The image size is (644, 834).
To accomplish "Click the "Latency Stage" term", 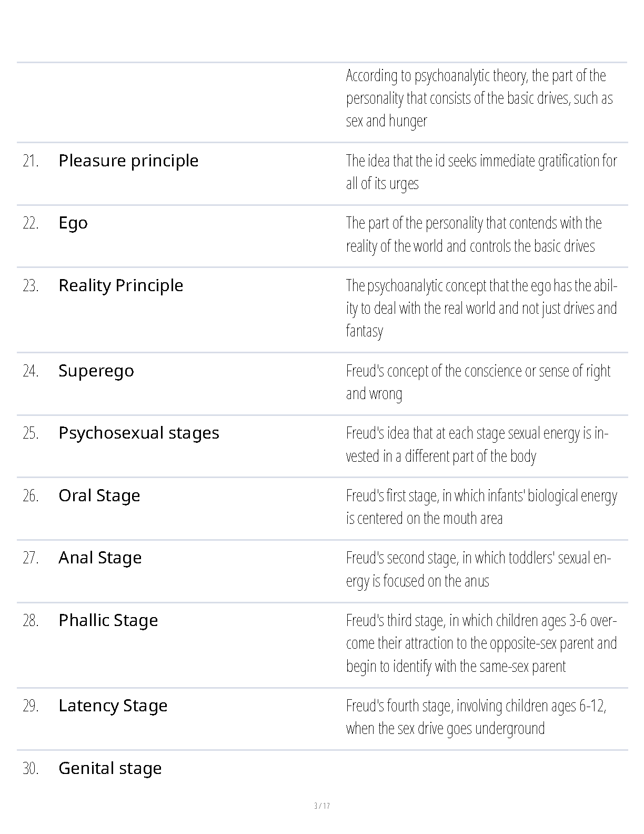I will pos(113,706).
